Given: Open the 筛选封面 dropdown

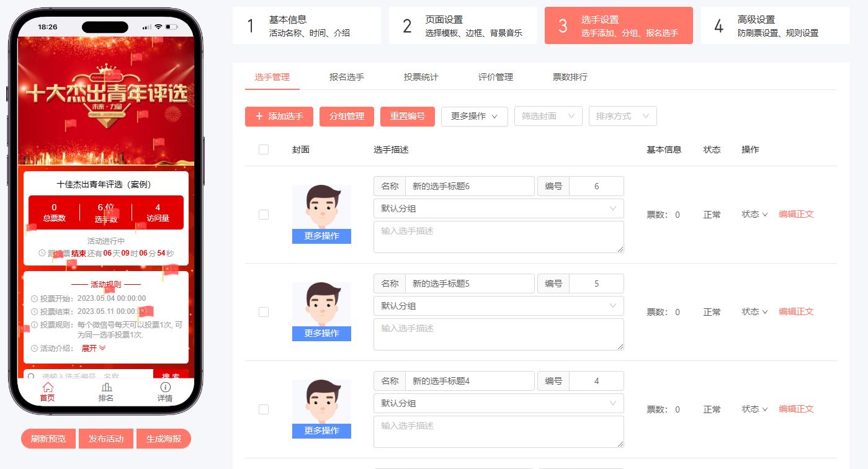Looking at the screenshot, I should coord(548,116).
